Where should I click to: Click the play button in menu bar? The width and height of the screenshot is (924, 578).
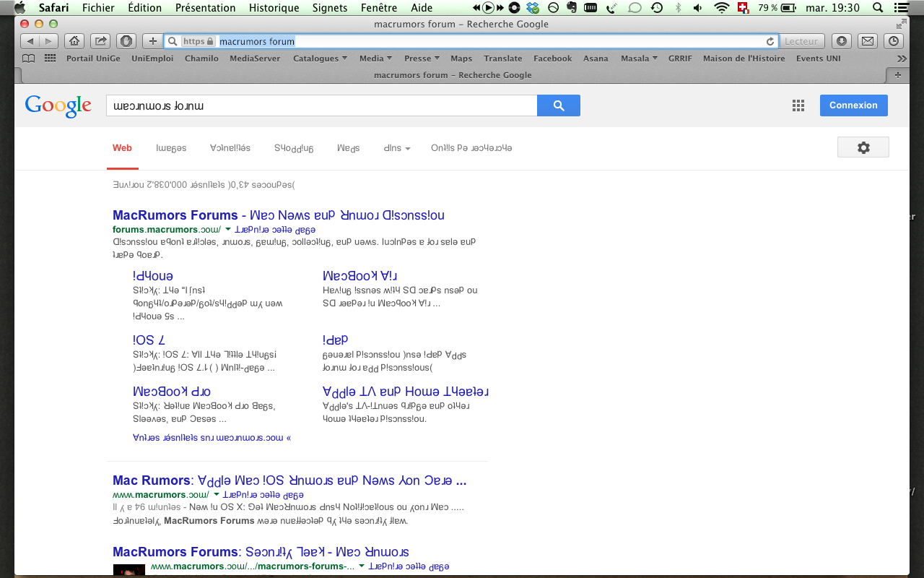(488, 8)
